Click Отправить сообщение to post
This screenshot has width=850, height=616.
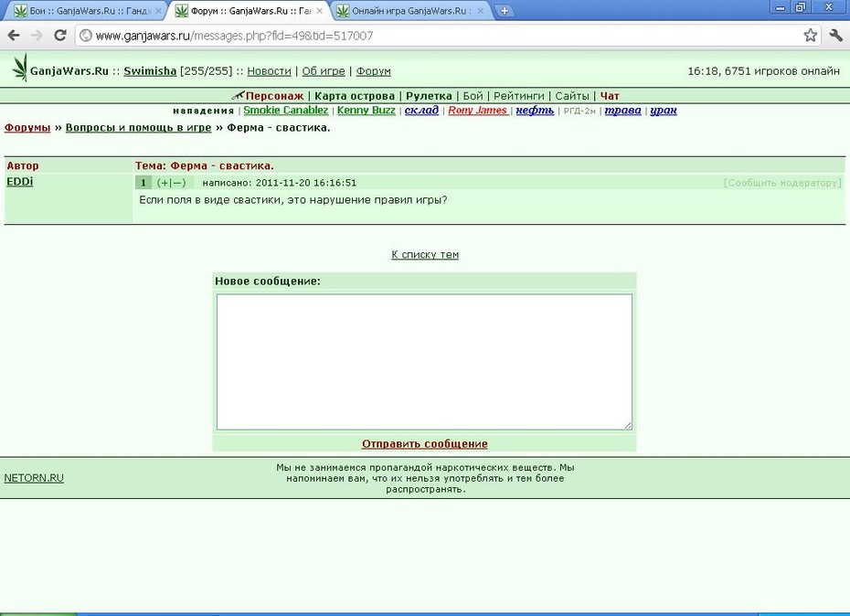(424, 443)
